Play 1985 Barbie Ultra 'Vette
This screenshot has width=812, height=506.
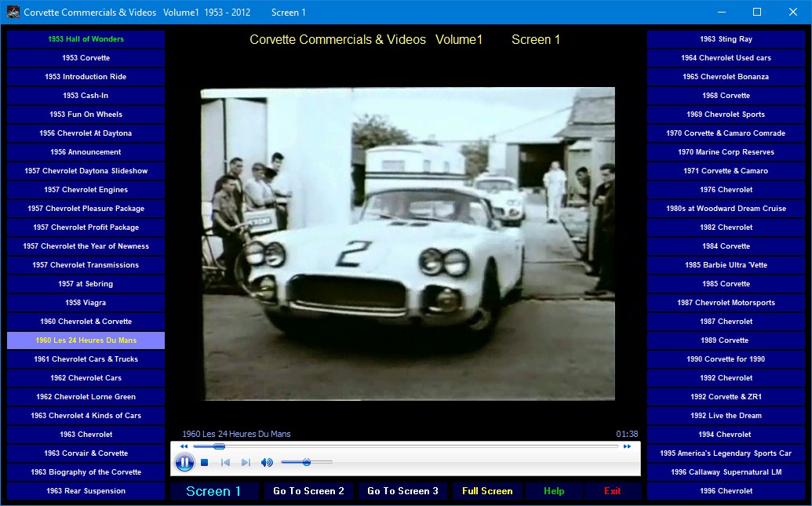point(726,264)
